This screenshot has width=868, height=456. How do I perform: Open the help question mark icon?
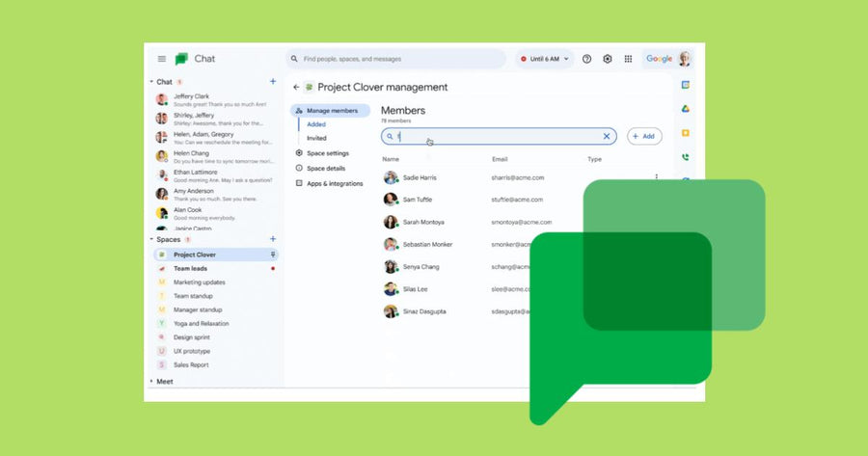click(586, 59)
